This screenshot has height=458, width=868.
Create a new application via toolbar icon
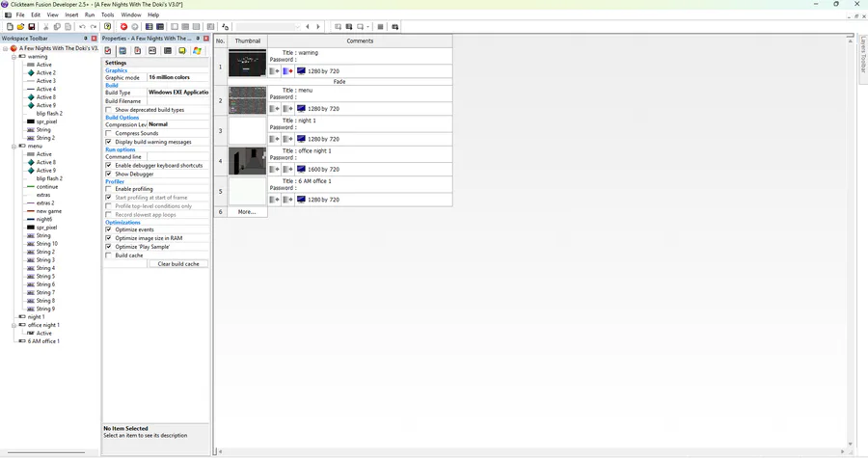tap(10, 27)
